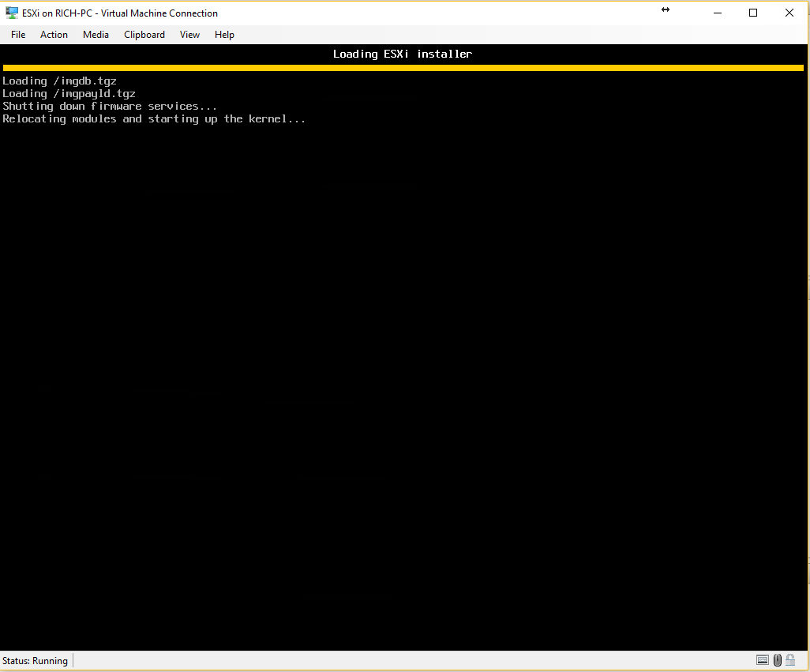Click the Virtual Machine Connection window icon
This screenshot has height=672, width=810.
pos(11,13)
